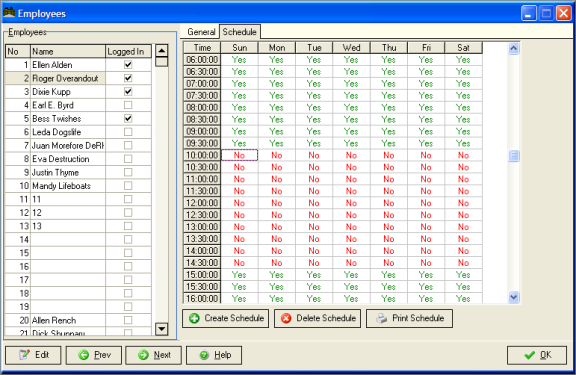Uncheck Logged In for Bess Twishes
The image size is (576, 375).
coord(128,118)
